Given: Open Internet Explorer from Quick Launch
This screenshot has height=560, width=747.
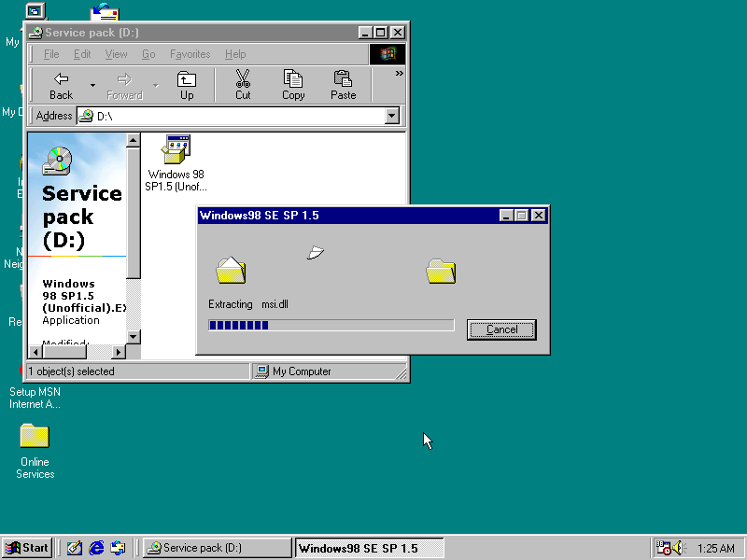Looking at the screenshot, I should 97,548.
